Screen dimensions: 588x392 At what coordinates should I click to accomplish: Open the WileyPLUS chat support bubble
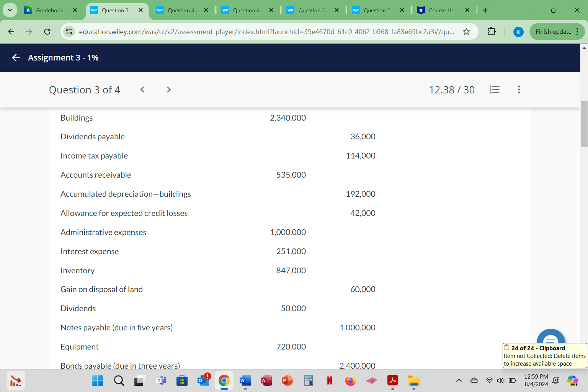pos(551,340)
